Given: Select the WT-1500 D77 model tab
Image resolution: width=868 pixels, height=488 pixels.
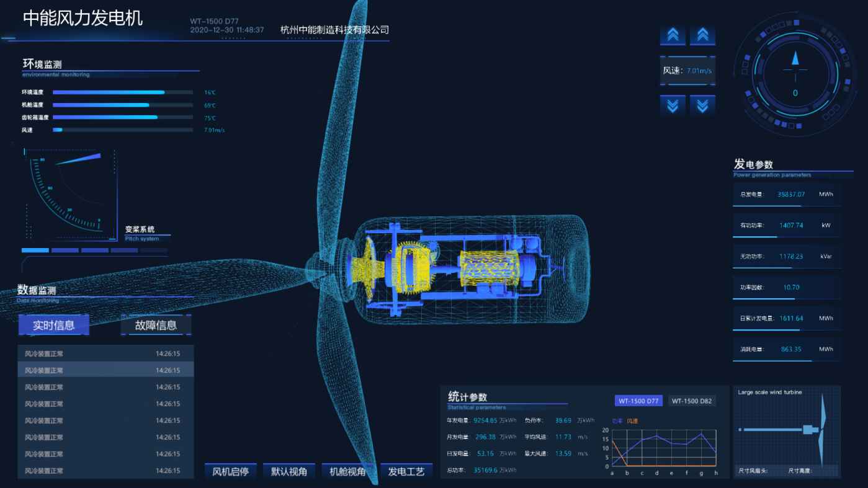Looking at the screenshot, I should click(x=638, y=401).
